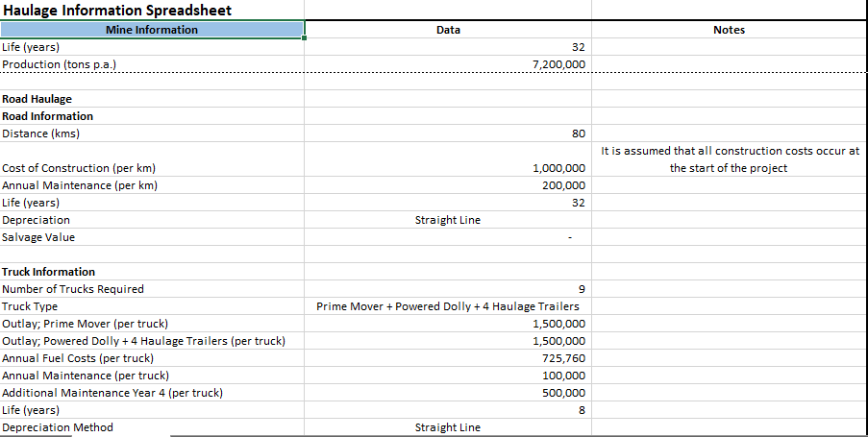The height and width of the screenshot is (437, 868).
Task: Select the 200,000 road maintenance value
Action: point(563,185)
